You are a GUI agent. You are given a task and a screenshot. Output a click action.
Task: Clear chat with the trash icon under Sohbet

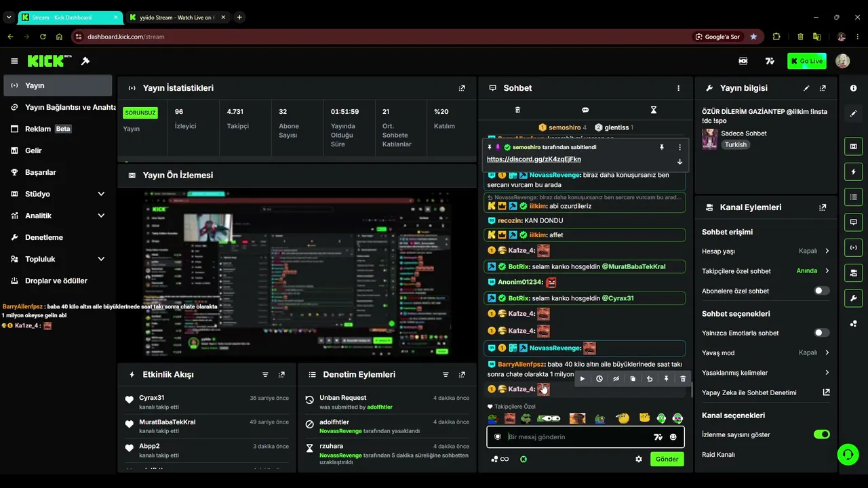tap(517, 110)
